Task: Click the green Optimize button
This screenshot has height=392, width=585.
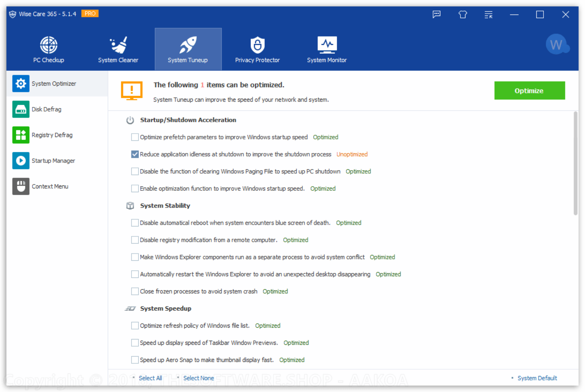Action: pos(529,91)
